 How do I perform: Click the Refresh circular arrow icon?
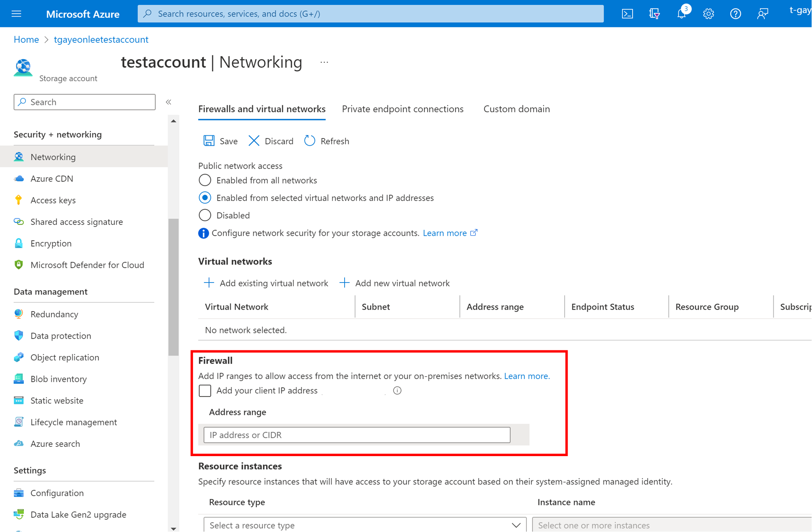click(310, 141)
